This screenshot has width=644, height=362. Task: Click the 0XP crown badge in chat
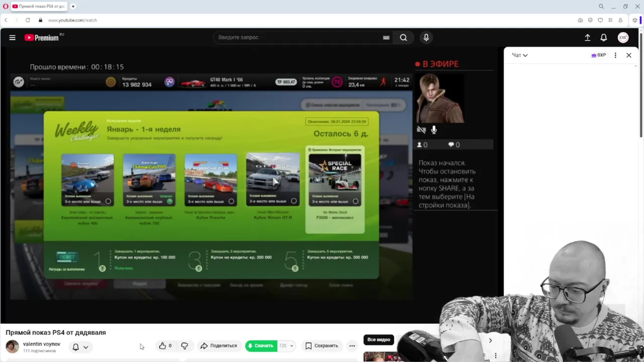click(598, 55)
